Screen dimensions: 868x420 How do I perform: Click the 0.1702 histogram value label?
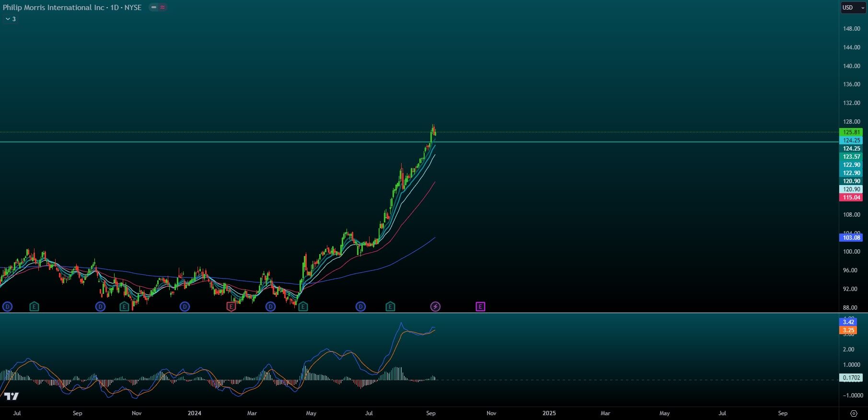(851, 378)
